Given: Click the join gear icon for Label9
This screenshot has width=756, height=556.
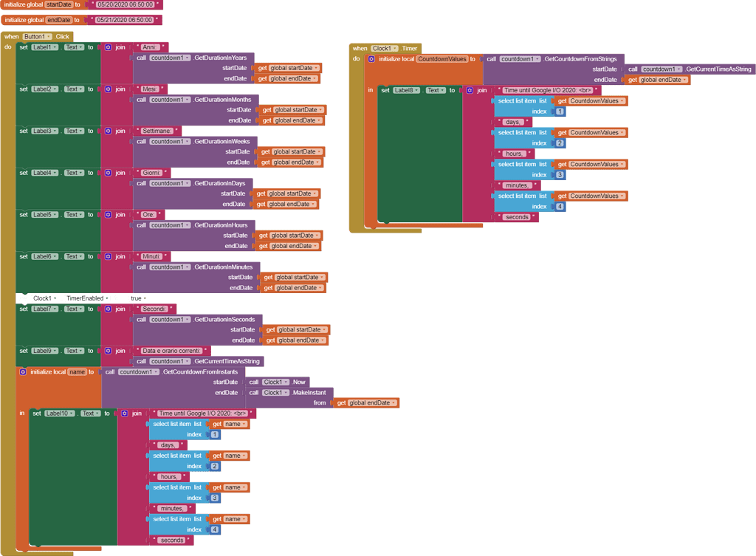Looking at the screenshot, I should click(x=108, y=351).
